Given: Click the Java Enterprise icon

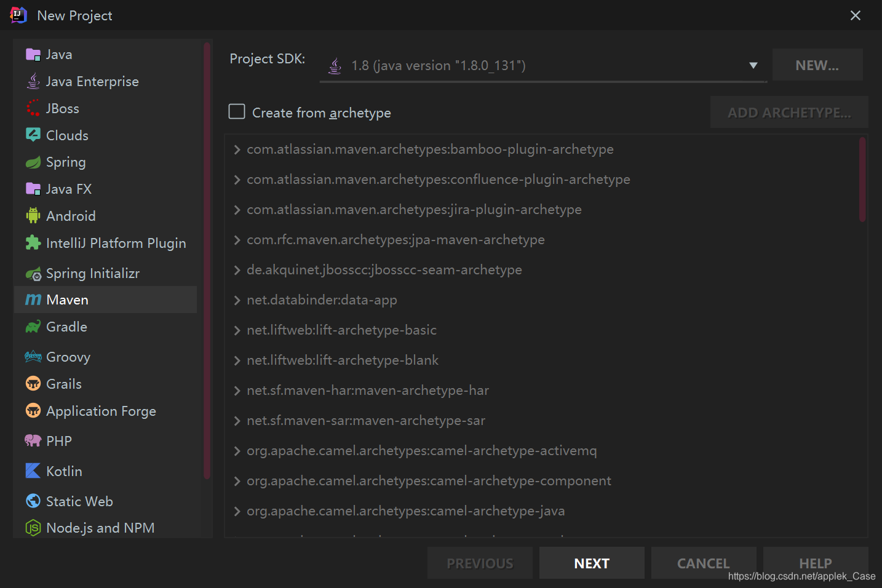Looking at the screenshot, I should [x=33, y=81].
